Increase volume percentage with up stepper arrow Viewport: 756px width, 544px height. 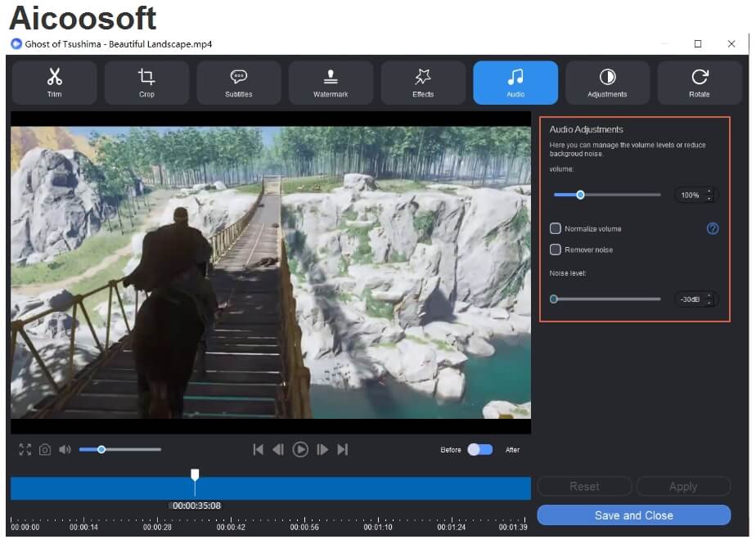click(709, 191)
